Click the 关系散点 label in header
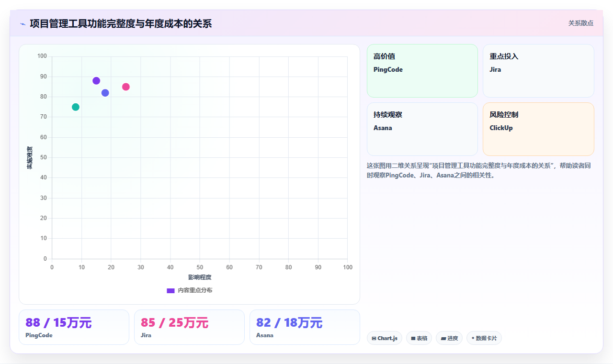 (581, 23)
